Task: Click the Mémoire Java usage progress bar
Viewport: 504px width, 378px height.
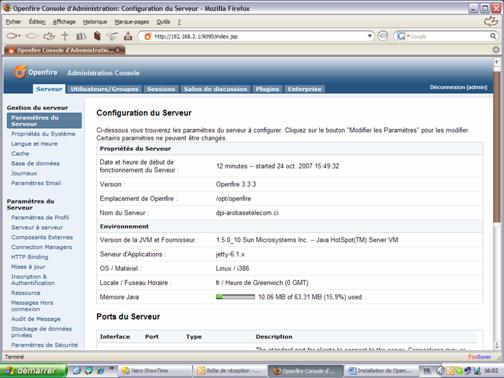Action: coord(235,297)
